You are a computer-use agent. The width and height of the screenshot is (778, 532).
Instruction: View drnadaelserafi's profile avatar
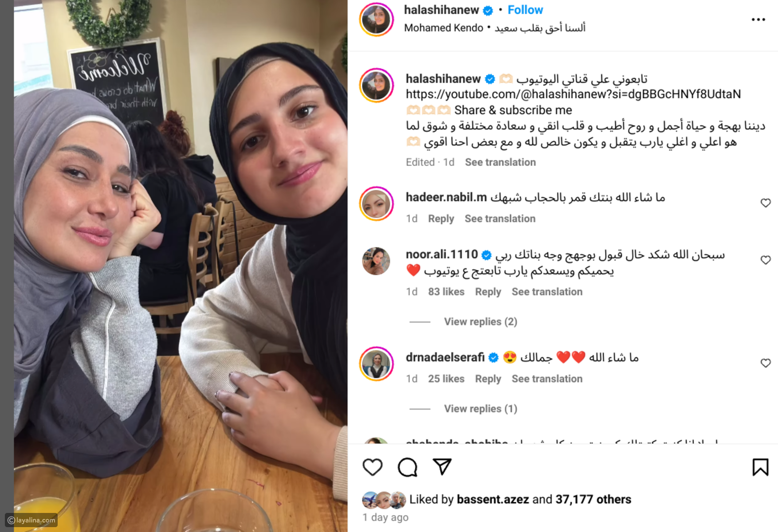click(376, 364)
